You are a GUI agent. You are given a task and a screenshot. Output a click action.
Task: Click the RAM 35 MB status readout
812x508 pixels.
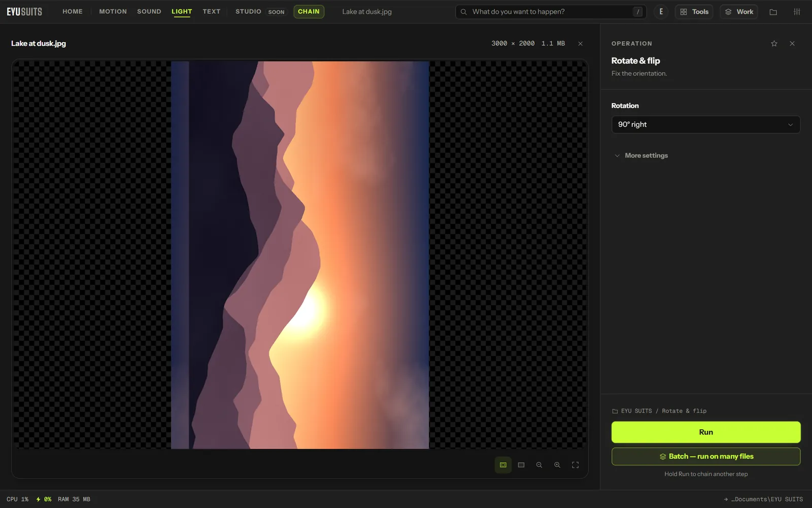pos(74,499)
